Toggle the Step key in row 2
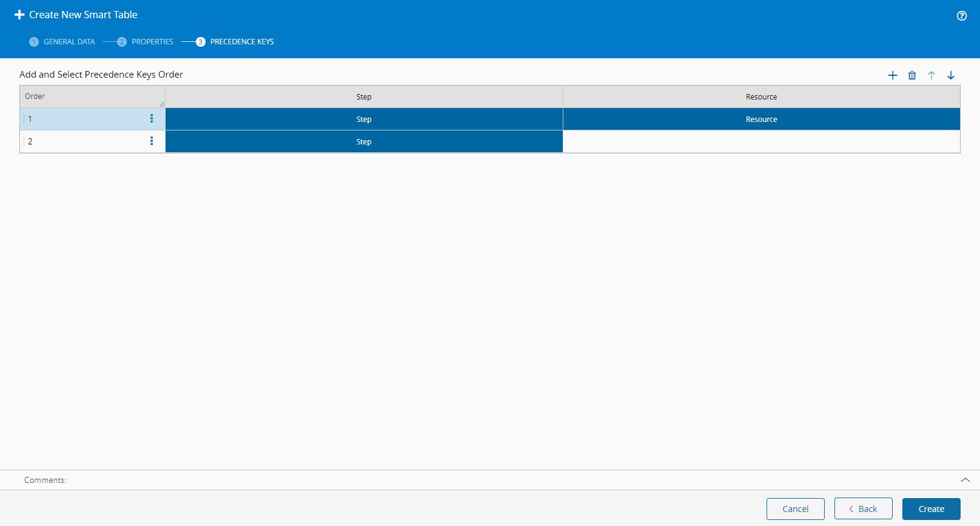This screenshot has height=526, width=980. 364,141
